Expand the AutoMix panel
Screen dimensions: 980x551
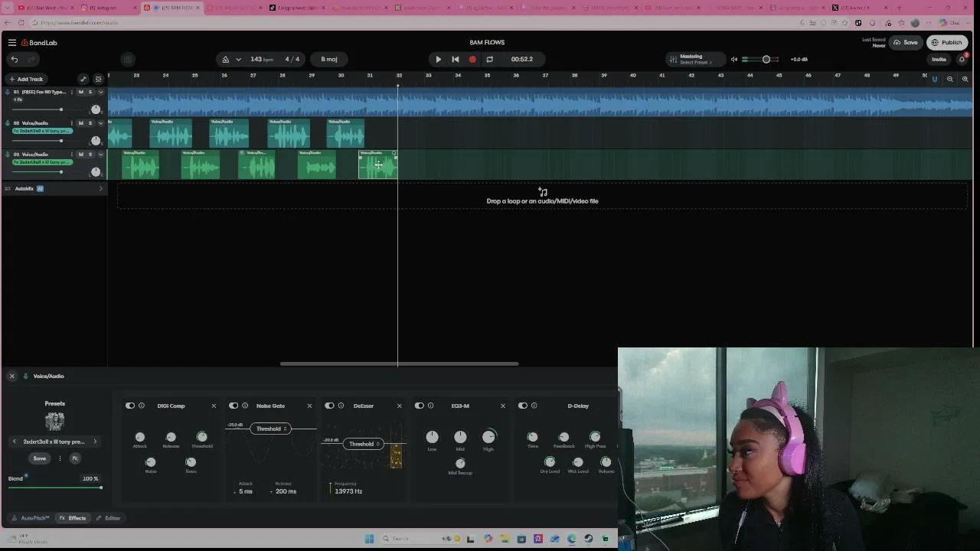100,188
